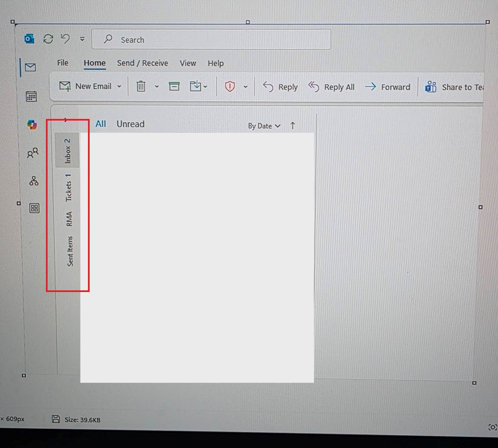Expand the New Email dropdown arrow
The height and width of the screenshot is (448, 498).
[119, 86]
